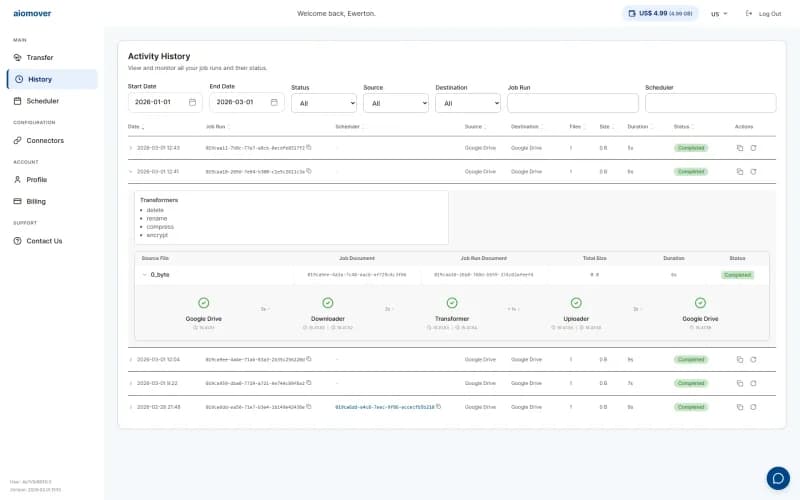The height and width of the screenshot is (500, 800).
Task: Click the source Google Drive check icon
Action: pos(204,303)
